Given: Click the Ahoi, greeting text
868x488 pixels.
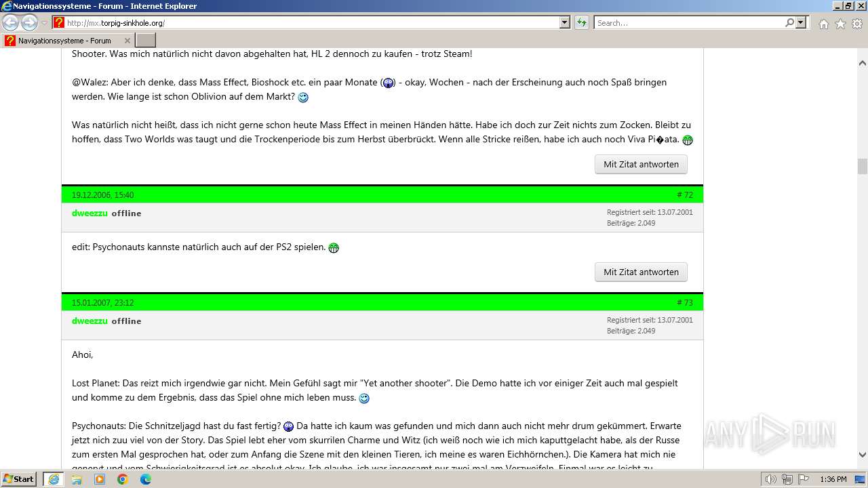Looking at the screenshot, I should coord(83,354).
